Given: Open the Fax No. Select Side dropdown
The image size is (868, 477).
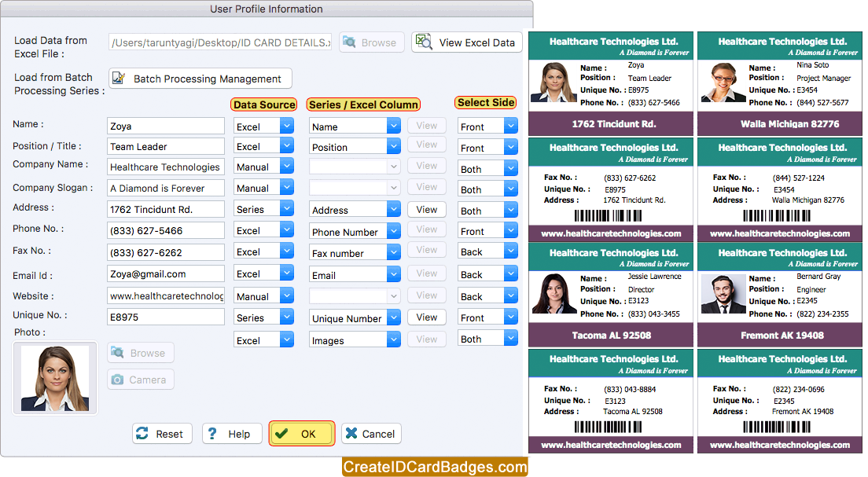Looking at the screenshot, I should [487, 251].
